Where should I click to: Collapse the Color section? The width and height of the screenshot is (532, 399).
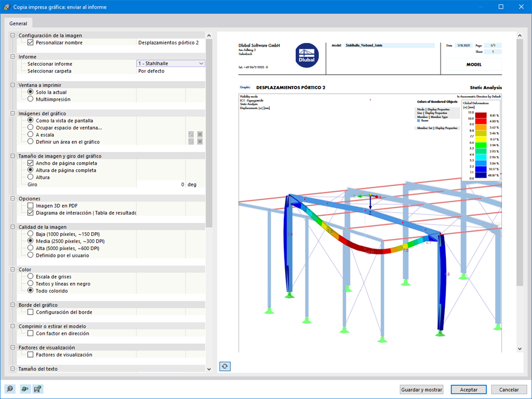point(13,270)
